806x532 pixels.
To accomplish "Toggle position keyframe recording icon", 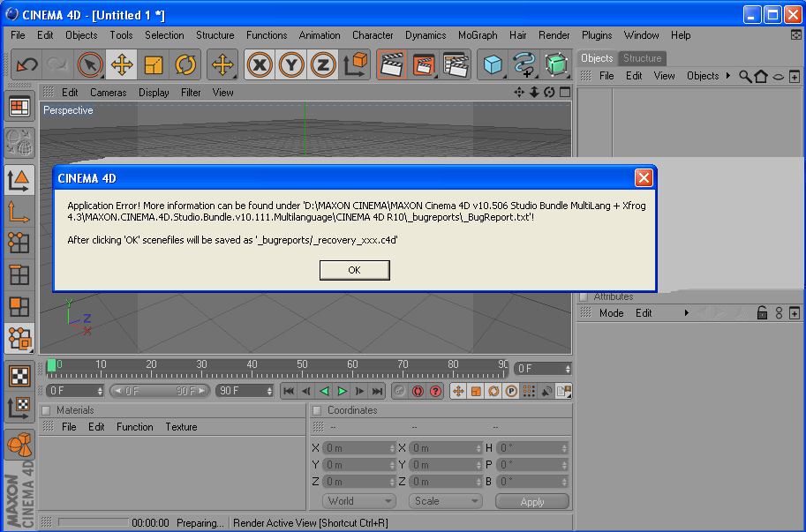I will [458, 392].
